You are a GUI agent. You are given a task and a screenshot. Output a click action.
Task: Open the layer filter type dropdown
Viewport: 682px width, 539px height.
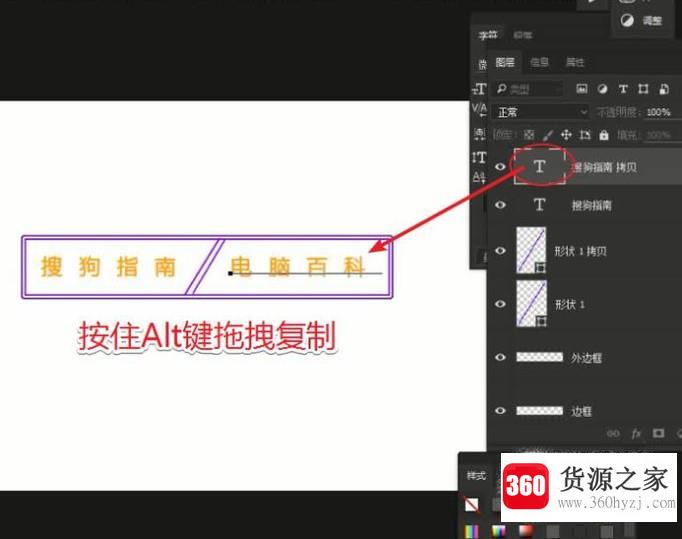[529, 89]
